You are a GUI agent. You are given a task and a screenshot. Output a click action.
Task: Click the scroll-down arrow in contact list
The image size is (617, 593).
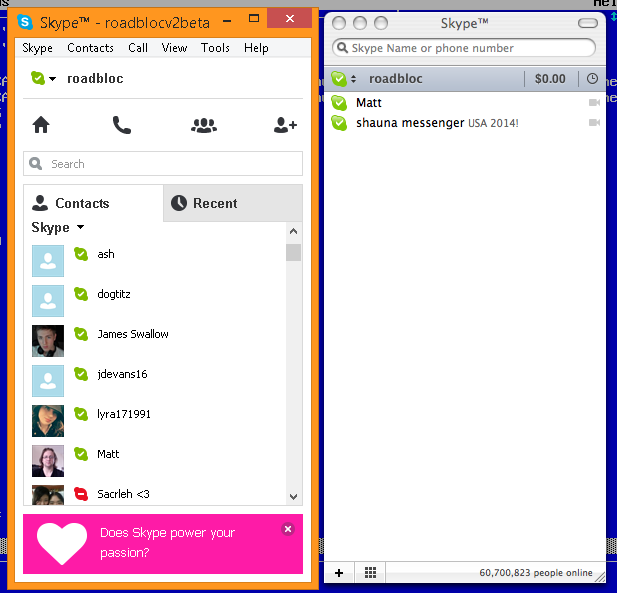coord(294,497)
